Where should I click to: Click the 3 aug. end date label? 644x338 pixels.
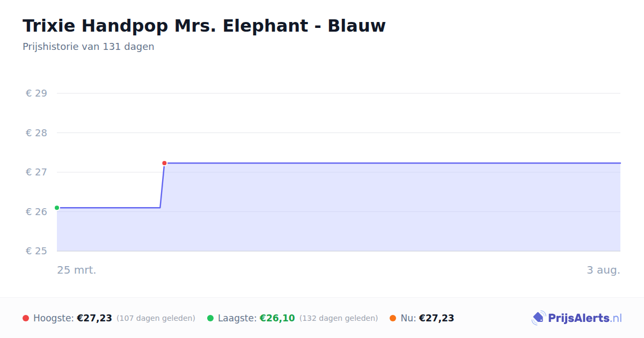[x=603, y=270]
